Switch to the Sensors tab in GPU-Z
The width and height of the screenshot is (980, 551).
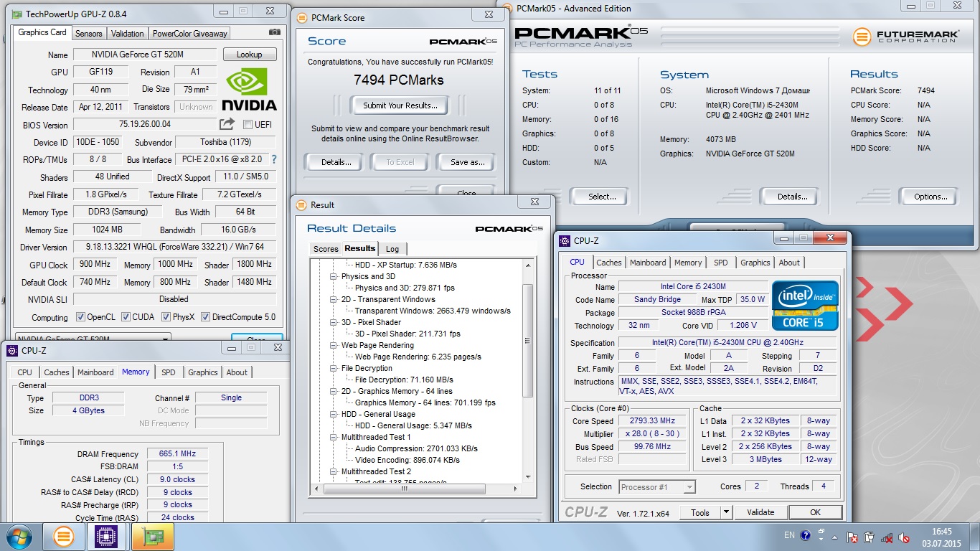[88, 33]
